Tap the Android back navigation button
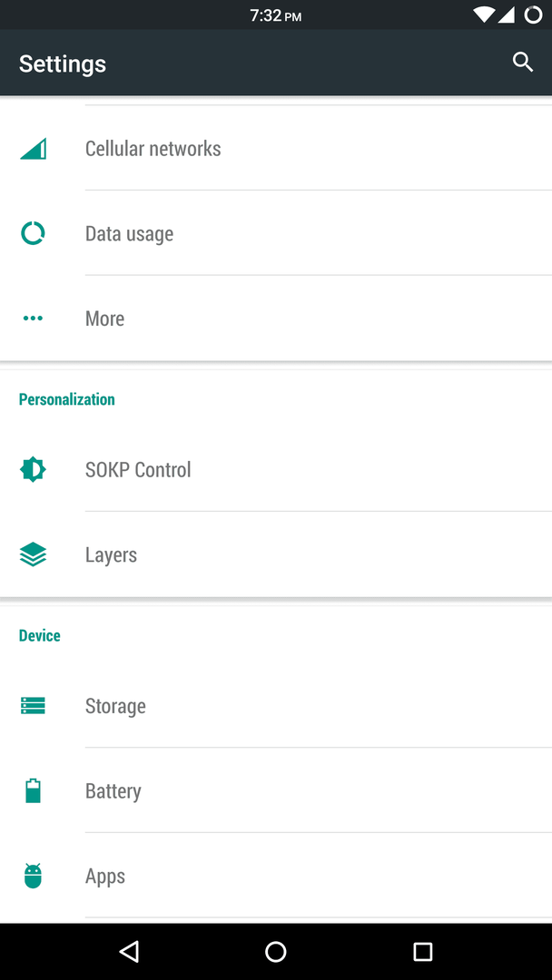Image resolution: width=552 pixels, height=980 pixels. [129, 951]
